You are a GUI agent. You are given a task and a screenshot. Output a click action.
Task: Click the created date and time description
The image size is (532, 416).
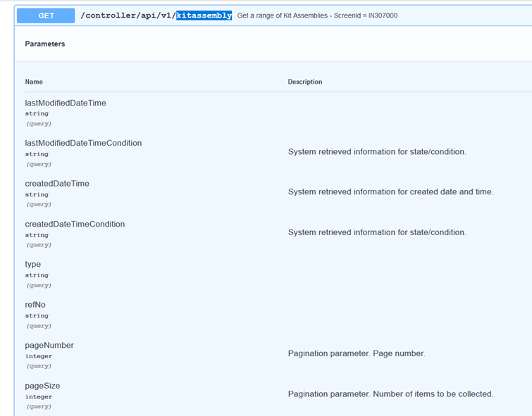[390, 192]
